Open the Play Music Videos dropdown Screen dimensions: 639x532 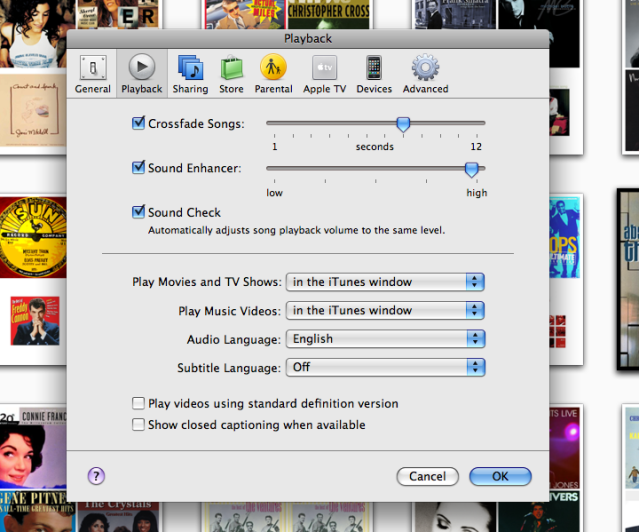click(385, 311)
